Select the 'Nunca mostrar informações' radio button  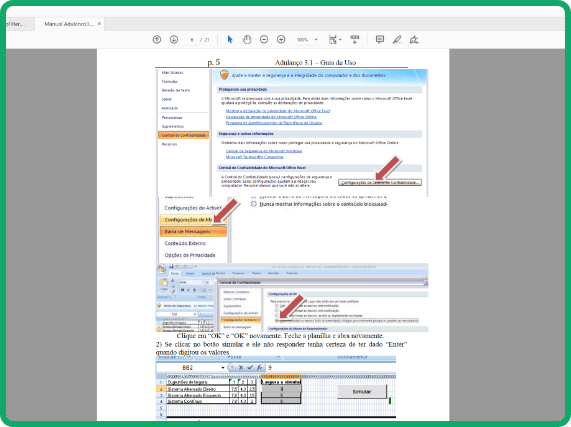(254, 204)
